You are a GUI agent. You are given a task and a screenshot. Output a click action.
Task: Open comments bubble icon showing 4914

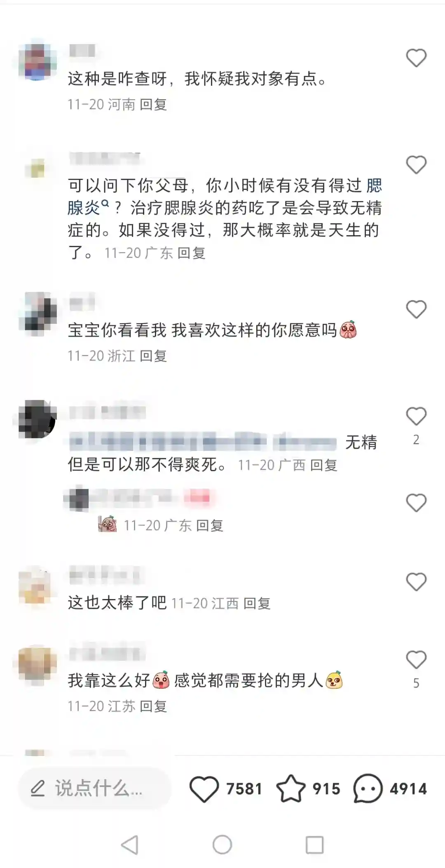click(x=368, y=788)
